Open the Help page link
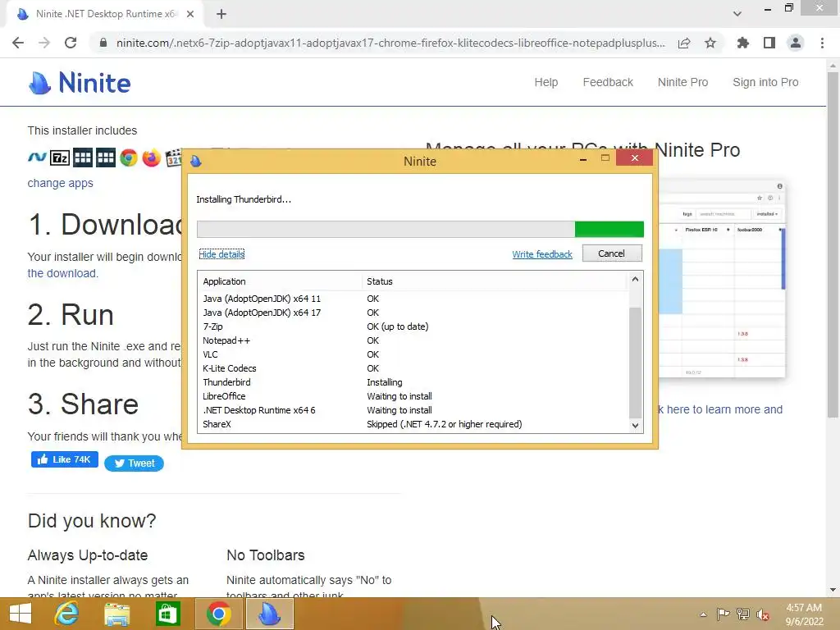The width and height of the screenshot is (840, 630). point(546,82)
